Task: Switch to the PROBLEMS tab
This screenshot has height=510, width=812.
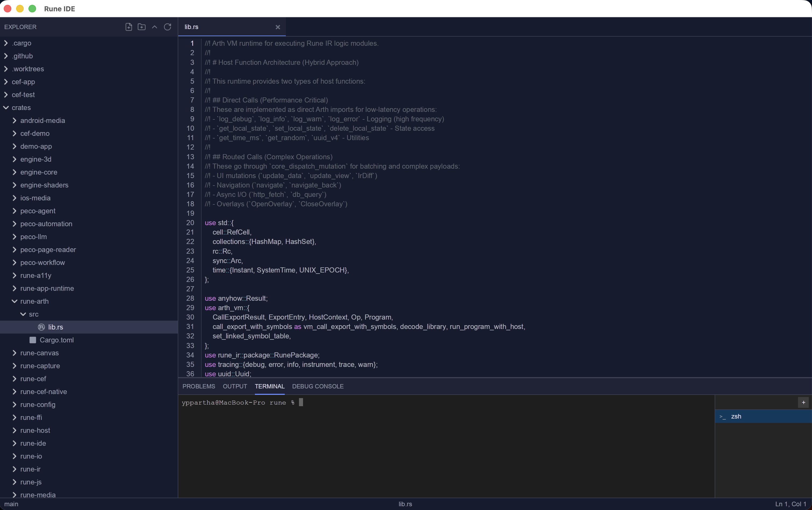Action: pyautogui.click(x=198, y=386)
